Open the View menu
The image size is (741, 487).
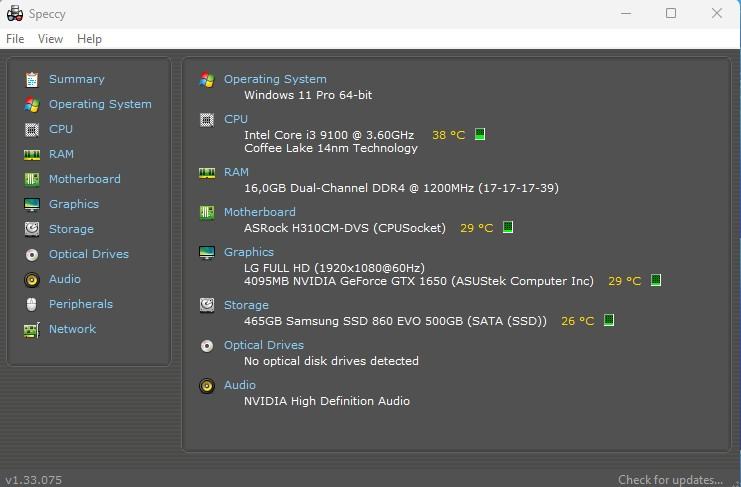click(x=50, y=39)
